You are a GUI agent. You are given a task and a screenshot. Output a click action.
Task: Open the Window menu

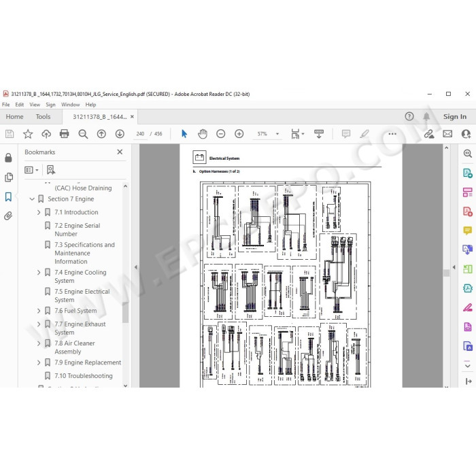click(x=71, y=105)
